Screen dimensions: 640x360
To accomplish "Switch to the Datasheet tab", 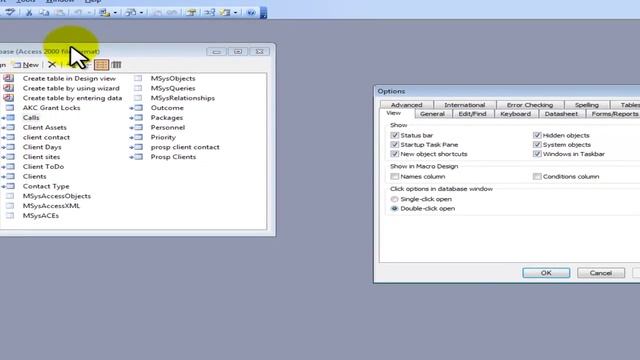I will 561,114.
